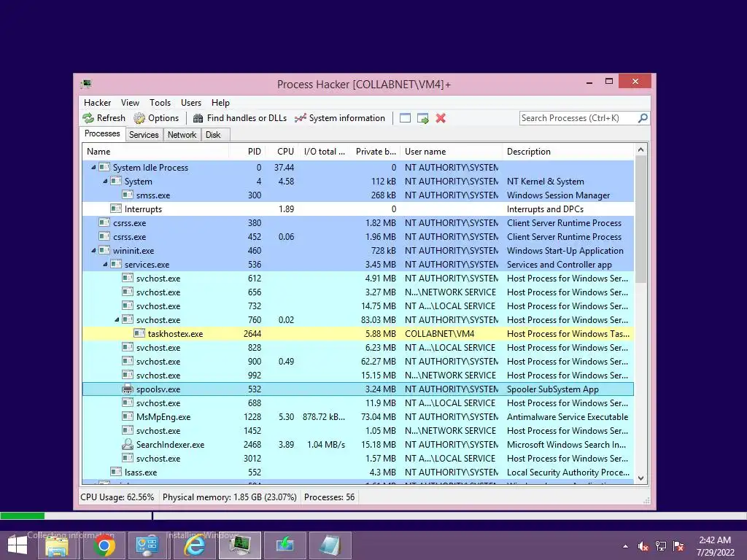Screen dimensions: 747x560
Task: Select csrss.exe with PID 452
Action: pyautogui.click(x=358, y=237)
